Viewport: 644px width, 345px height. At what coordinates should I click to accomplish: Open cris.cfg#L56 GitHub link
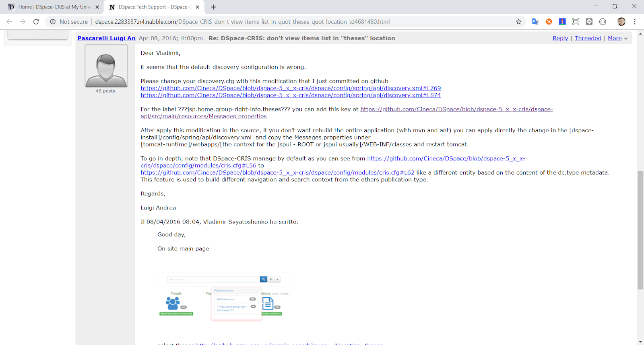pyautogui.click(x=333, y=162)
